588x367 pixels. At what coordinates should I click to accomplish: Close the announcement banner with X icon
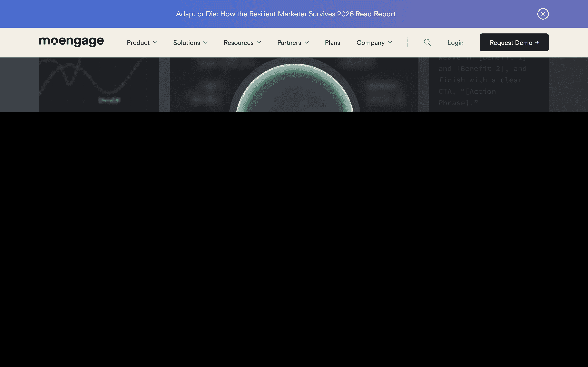tap(543, 14)
